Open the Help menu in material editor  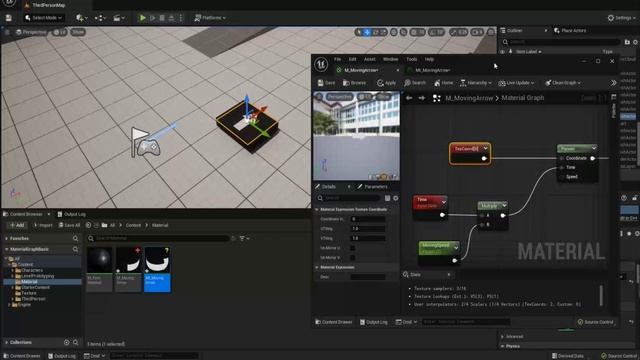pos(429,60)
